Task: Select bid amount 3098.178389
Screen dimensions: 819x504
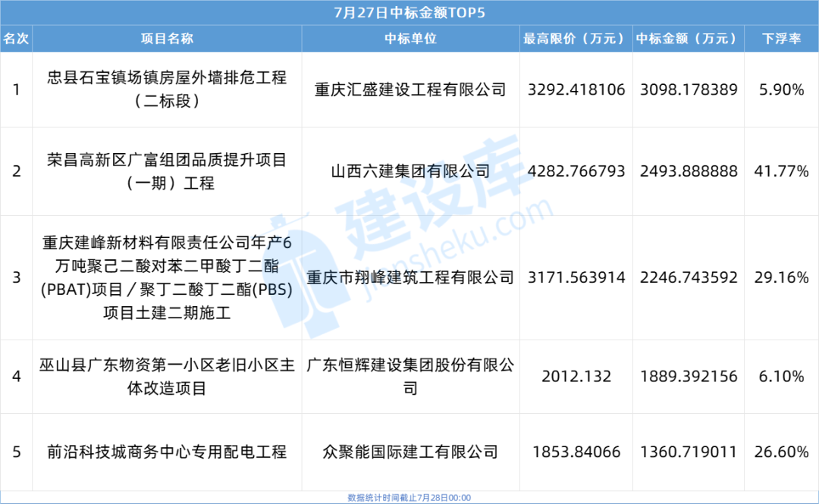Action: 689,90
